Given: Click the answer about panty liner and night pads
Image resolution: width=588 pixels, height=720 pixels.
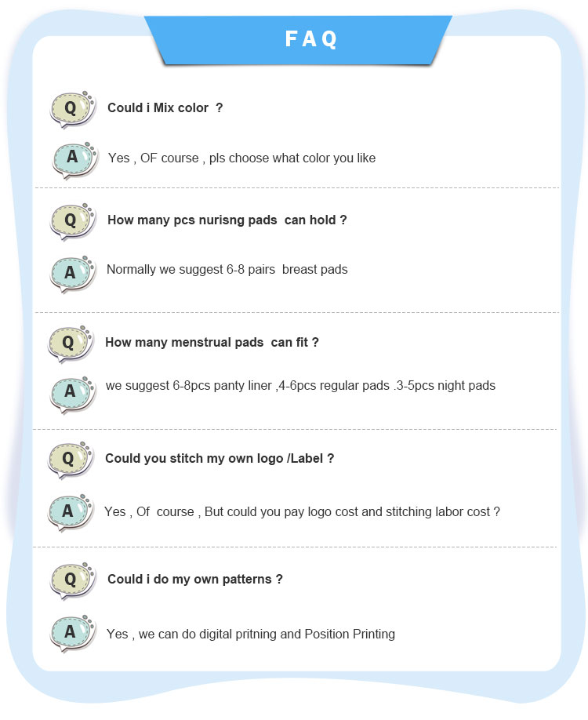Looking at the screenshot, I should [x=300, y=386].
